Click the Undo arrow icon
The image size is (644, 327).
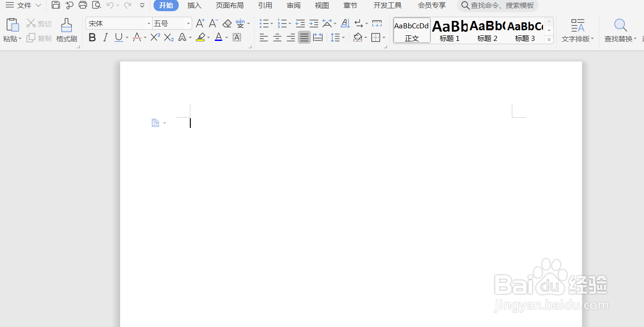pos(110,5)
